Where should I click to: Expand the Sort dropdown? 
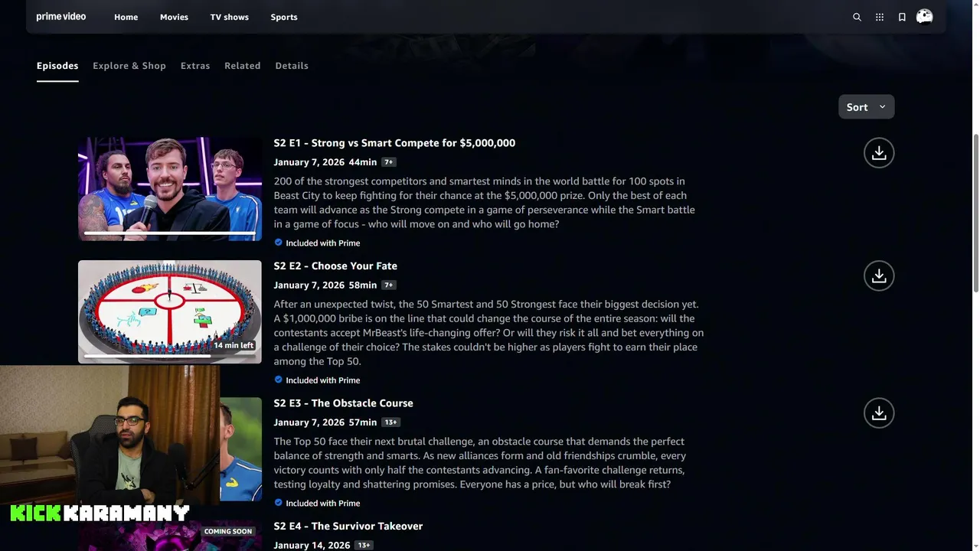click(866, 107)
